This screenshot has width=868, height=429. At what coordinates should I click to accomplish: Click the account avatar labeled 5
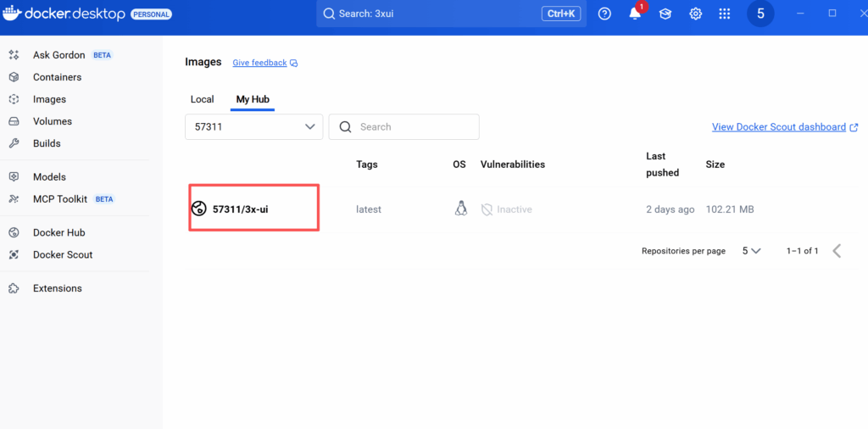click(x=760, y=14)
